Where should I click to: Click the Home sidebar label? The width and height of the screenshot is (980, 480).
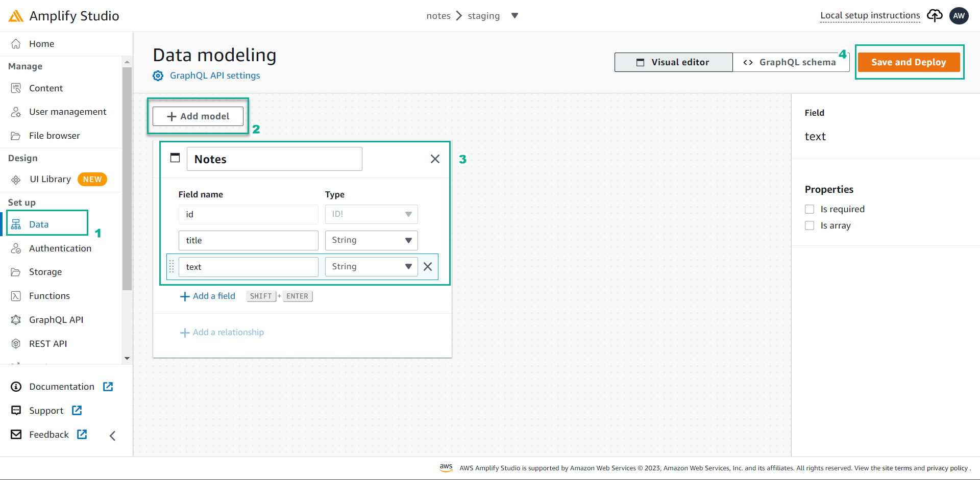(41, 44)
